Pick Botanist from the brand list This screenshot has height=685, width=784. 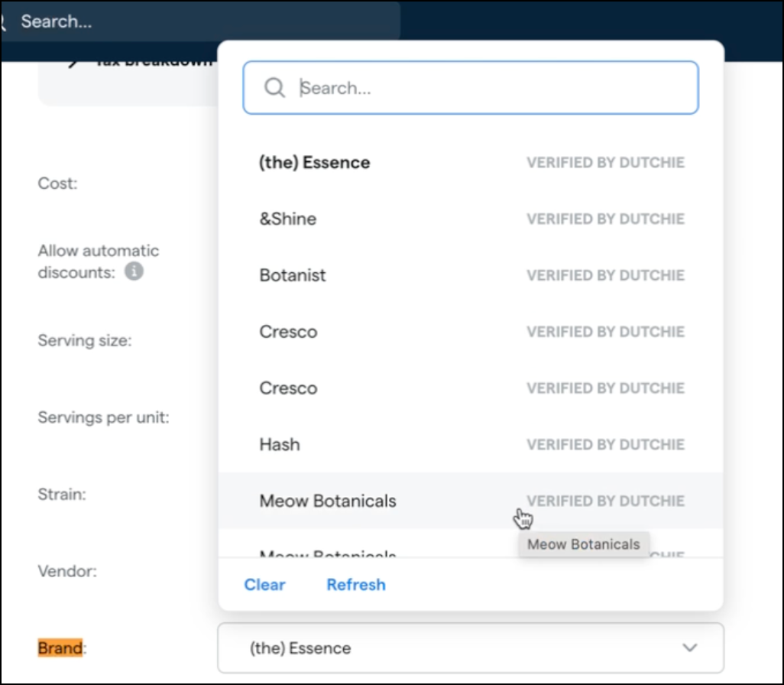click(x=471, y=275)
